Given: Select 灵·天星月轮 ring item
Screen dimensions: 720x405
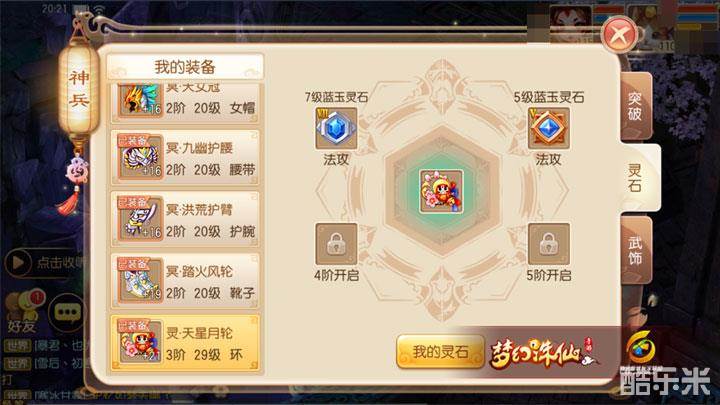Looking at the screenshot, I should click(x=185, y=343).
